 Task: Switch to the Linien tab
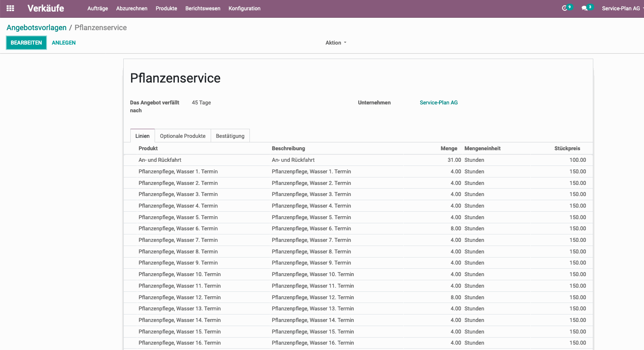[x=143, y=136]
